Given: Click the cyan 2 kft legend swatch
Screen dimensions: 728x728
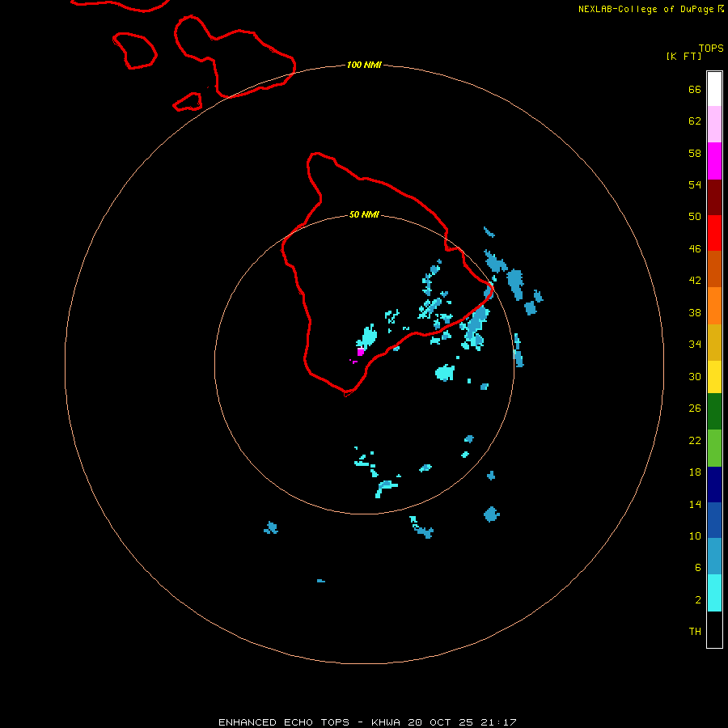Looking at the screenshot, I should point(714,593).
